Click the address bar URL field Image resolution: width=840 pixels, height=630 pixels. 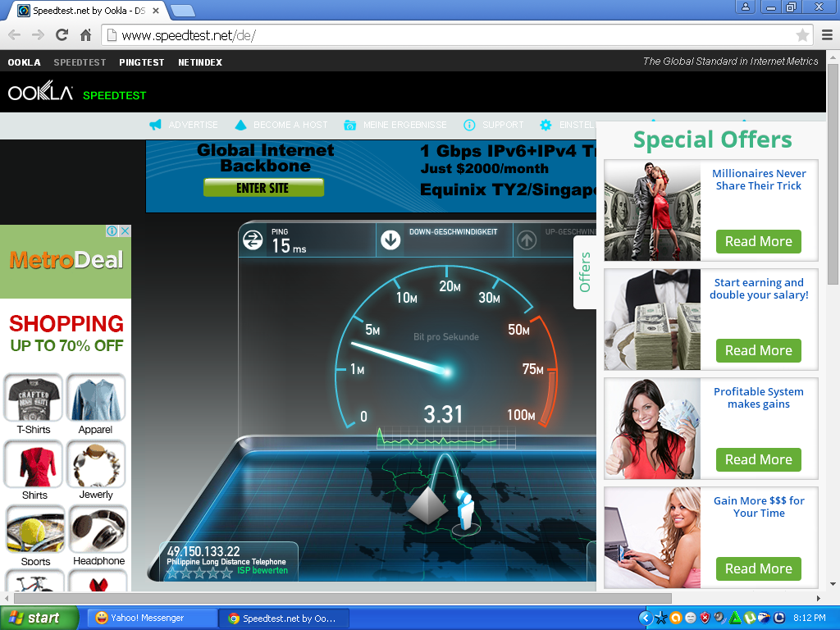click(x=451, y=35)
